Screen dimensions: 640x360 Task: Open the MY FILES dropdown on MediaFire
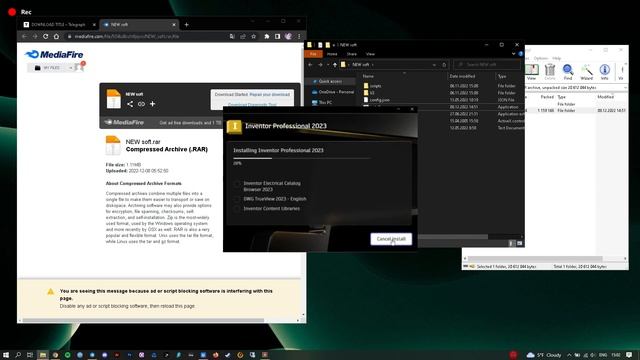(x=70, y=68)
